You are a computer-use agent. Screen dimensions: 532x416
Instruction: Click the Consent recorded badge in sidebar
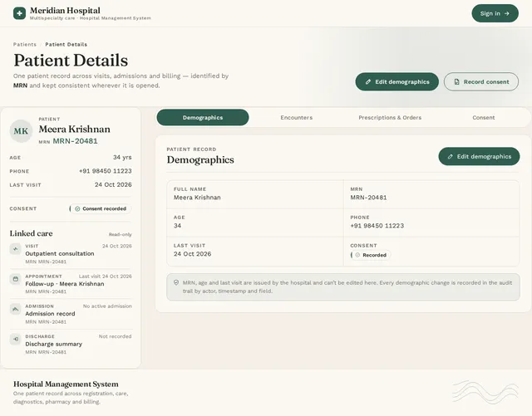click(101, 209)
